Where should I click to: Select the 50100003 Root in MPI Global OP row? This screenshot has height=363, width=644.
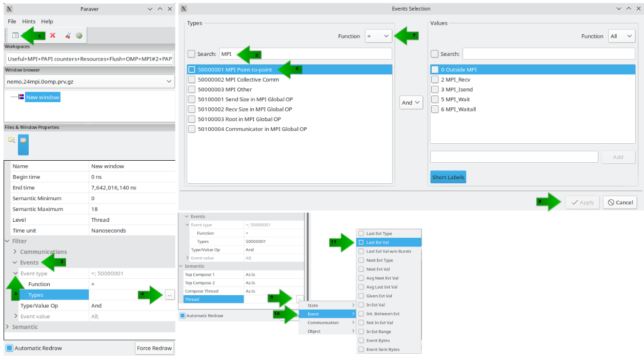coord(290,119)
